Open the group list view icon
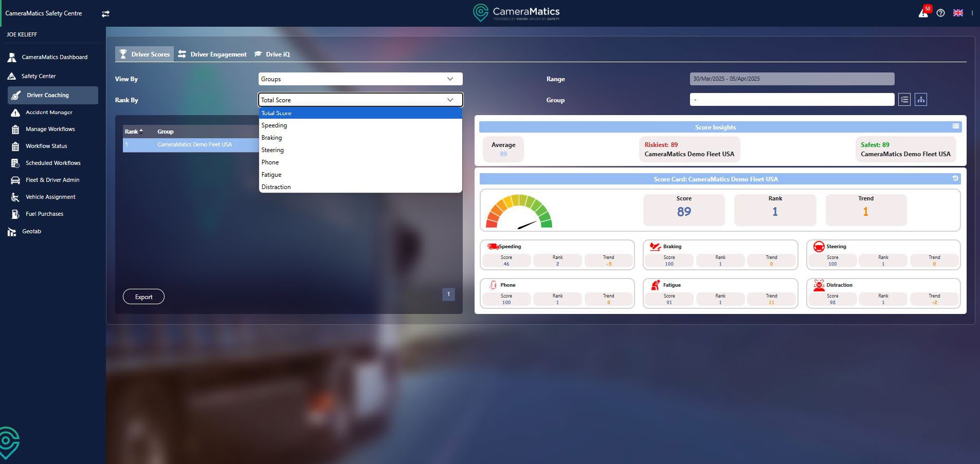This screenshot has height=464, width=980. pos(904,100)
